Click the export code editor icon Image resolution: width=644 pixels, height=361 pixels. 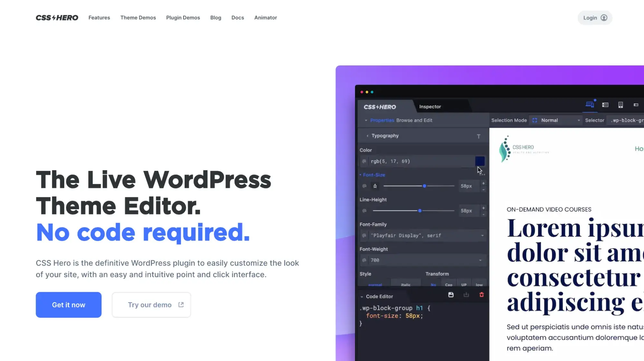coord(466,295)
